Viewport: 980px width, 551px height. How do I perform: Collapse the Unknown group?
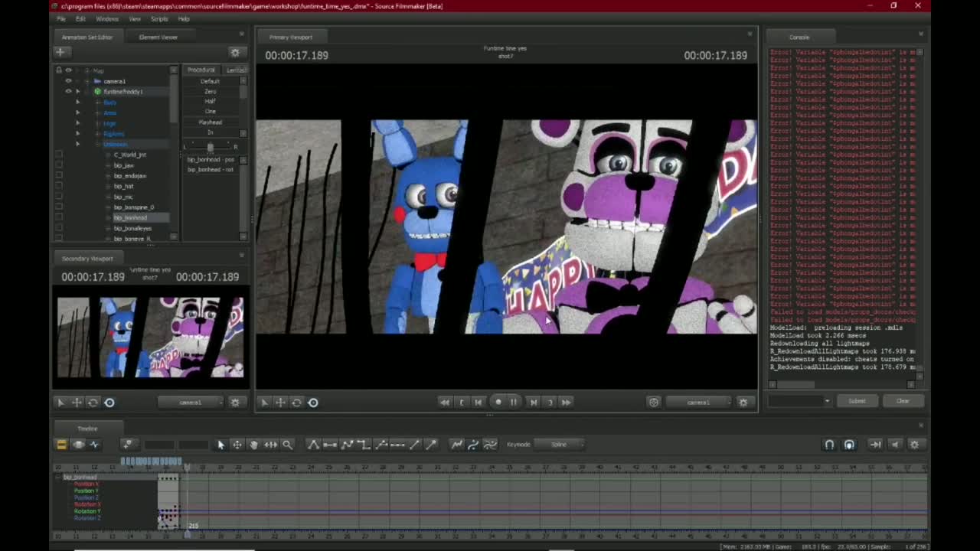(x=77, y=144)
